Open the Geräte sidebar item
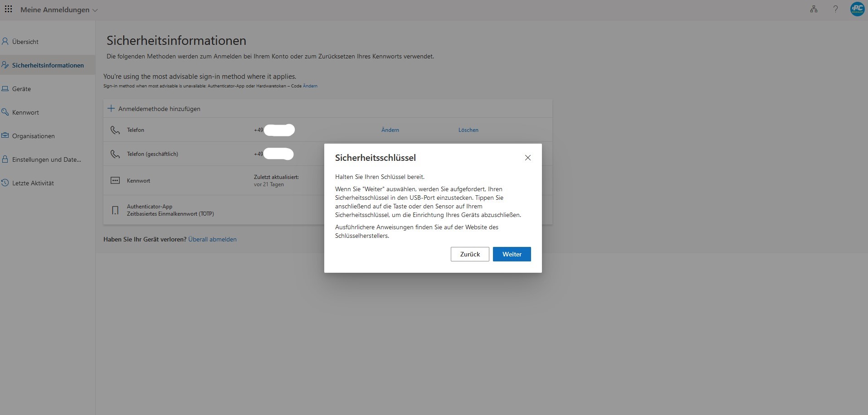Screen dimensions: 868x415 pyautogui.click(x=21, y=89)
